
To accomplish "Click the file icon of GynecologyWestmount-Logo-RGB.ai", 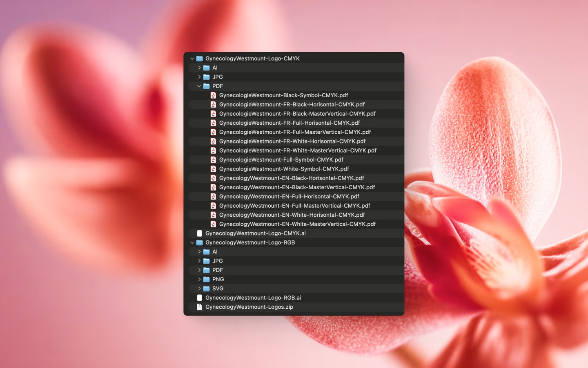I will 199,298.
